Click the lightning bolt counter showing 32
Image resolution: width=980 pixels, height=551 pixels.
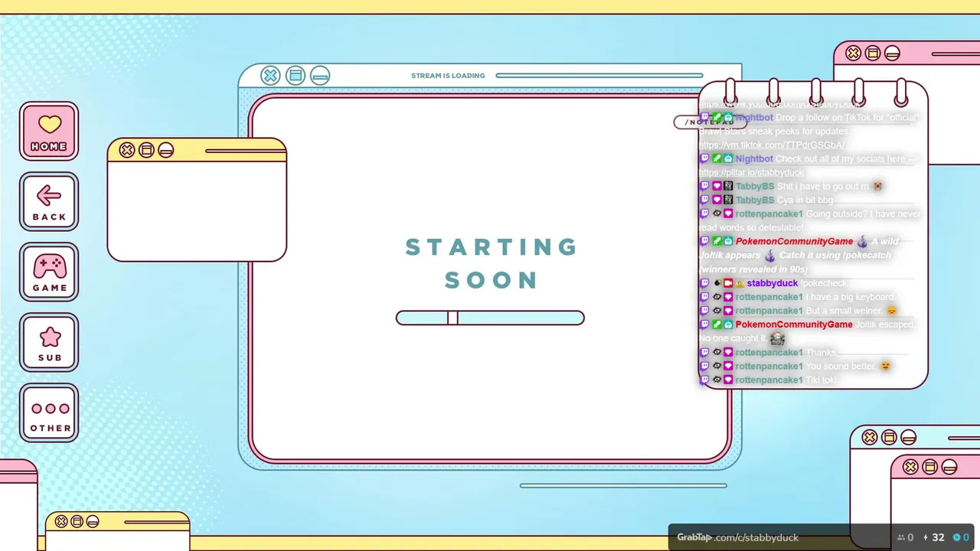pos(934,537)
